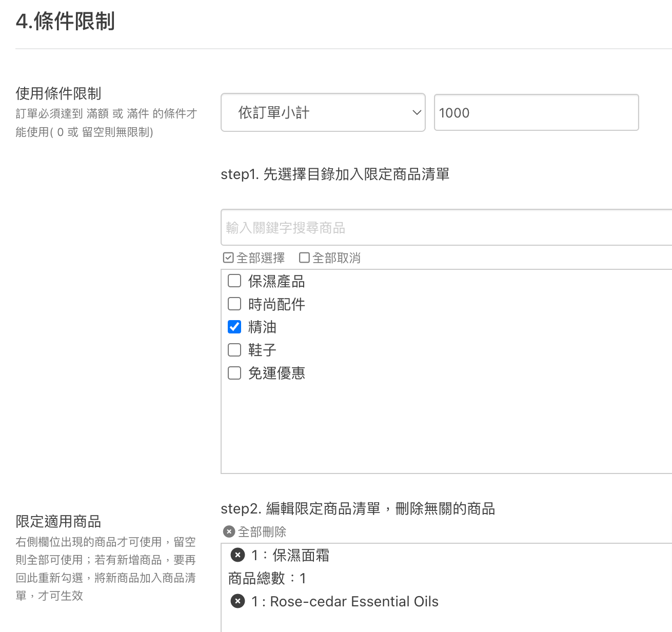Focus the threshold field showing 1000

click(536, 112)
